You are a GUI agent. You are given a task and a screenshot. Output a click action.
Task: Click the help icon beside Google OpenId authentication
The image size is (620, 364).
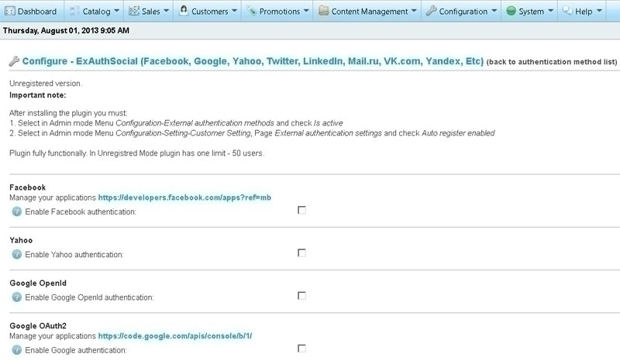pyautogui.click(x=16, y=297)
